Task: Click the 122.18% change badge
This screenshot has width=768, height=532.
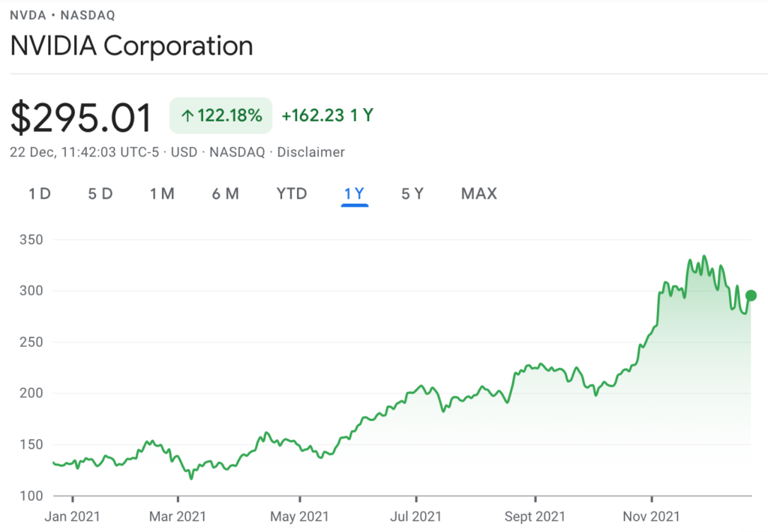Action: (221, 115)
